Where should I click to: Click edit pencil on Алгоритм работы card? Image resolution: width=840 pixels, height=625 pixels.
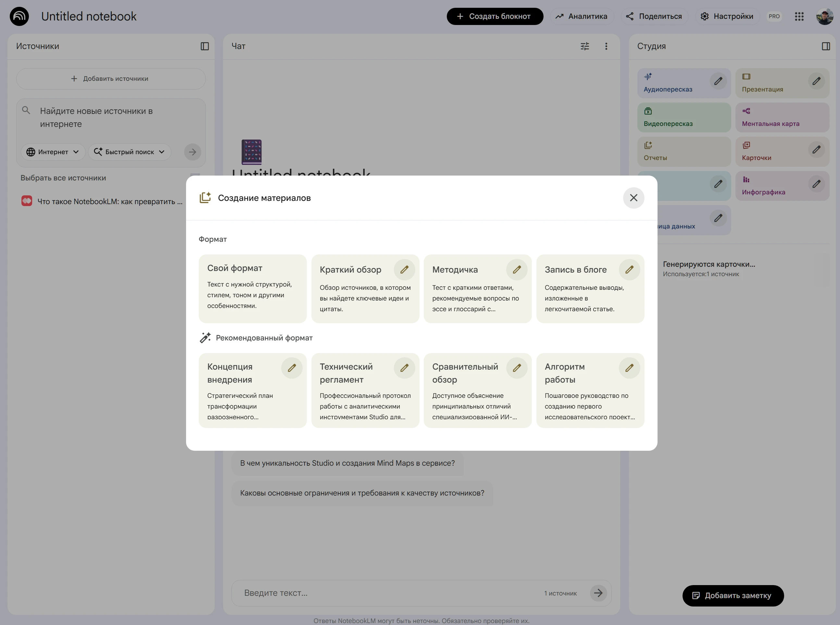629,368
